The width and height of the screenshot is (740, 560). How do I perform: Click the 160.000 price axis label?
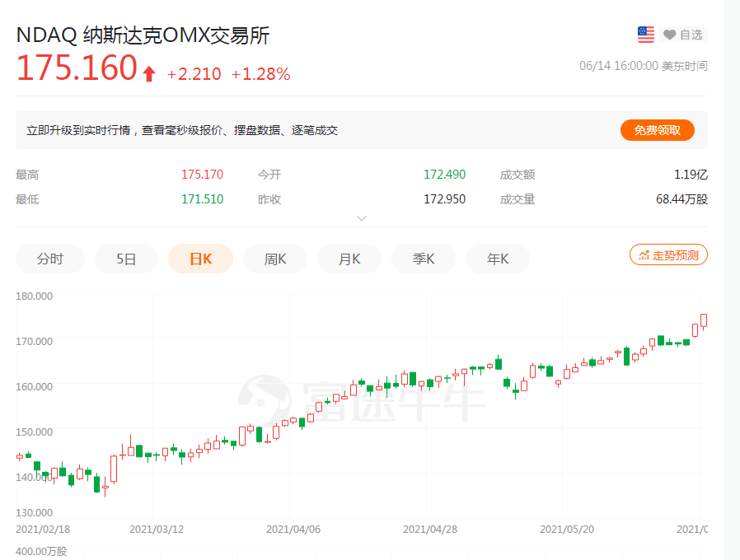(x=35, y=386)
